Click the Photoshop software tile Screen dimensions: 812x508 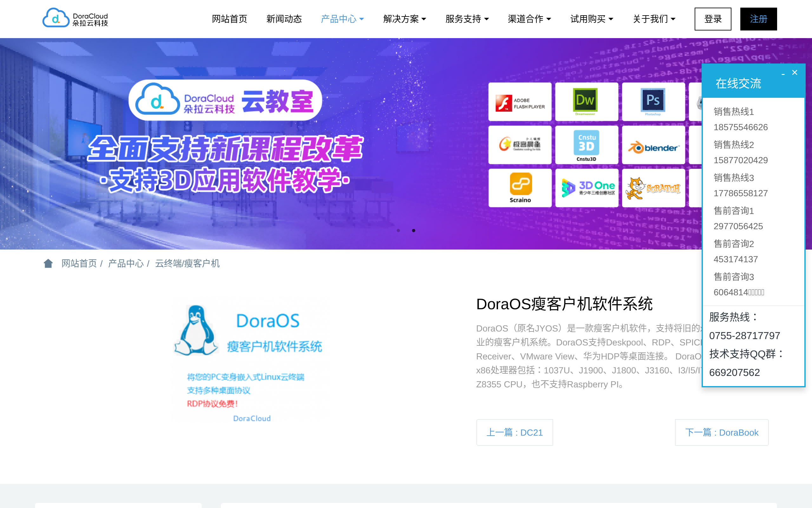coord(653,102)
